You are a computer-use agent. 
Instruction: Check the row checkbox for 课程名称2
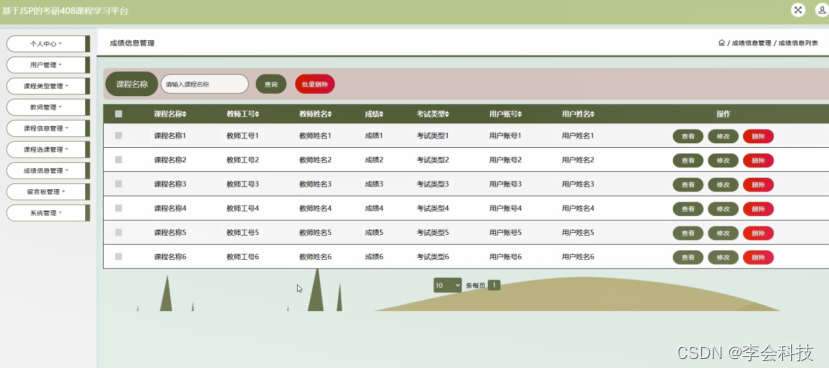point(118,160)
